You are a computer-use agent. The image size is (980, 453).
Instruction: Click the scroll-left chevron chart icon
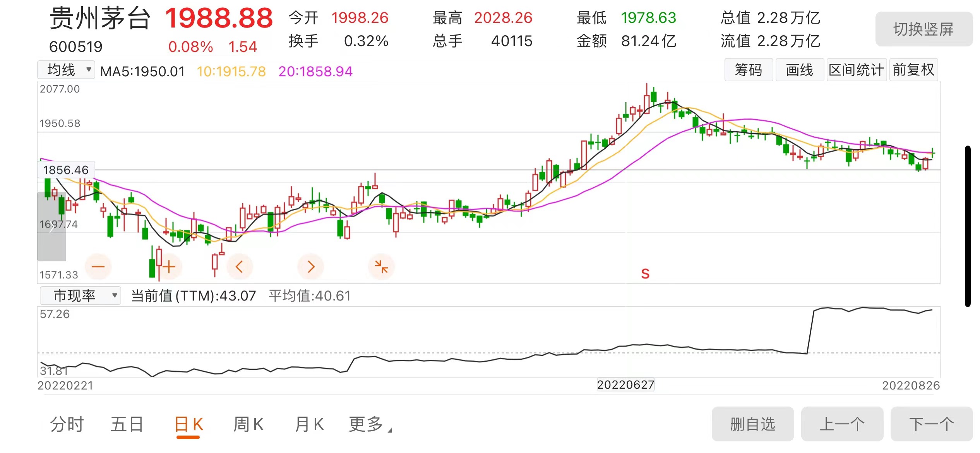click(x=239, y=266)
